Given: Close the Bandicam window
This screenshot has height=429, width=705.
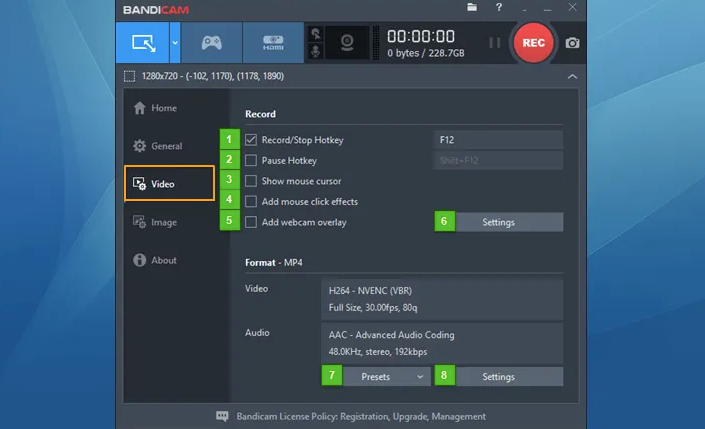Looking at the screenshot, I should [572, 7].
